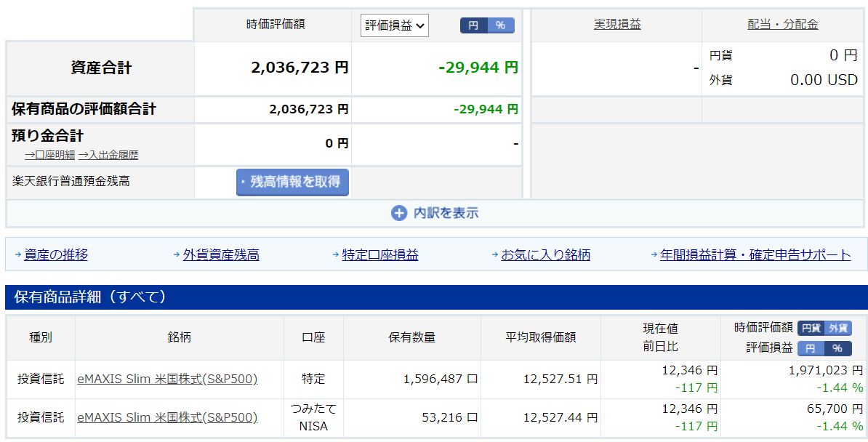The image size is (868, 442).
Task: Switch top summary display to %
Action: (x=500, y=25)
